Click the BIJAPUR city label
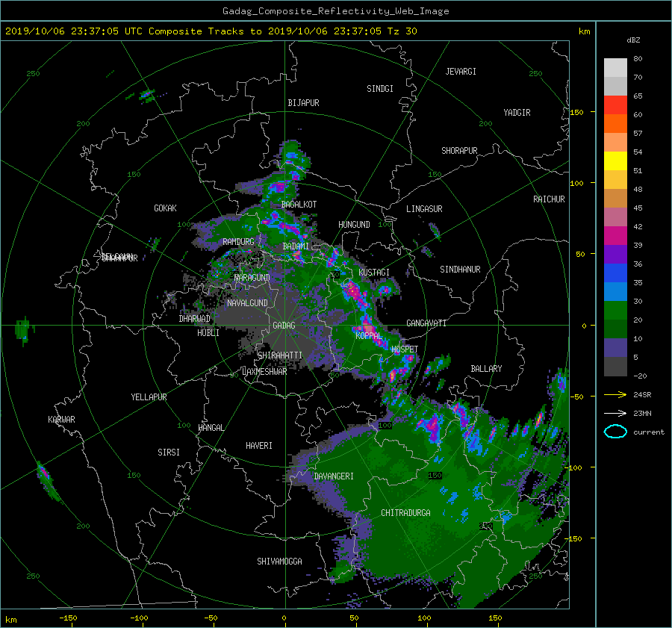 (x=303, y=103)
